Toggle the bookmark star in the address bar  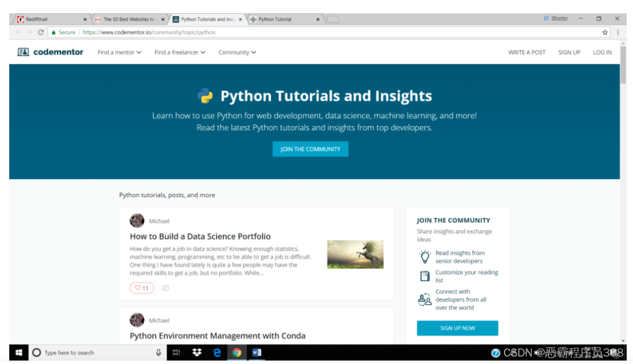(605, 32)
